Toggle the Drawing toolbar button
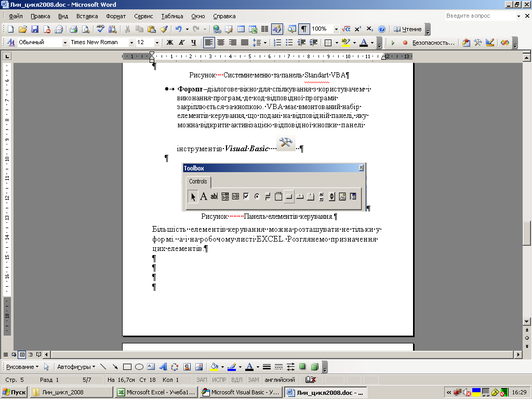 click(277, 29)
